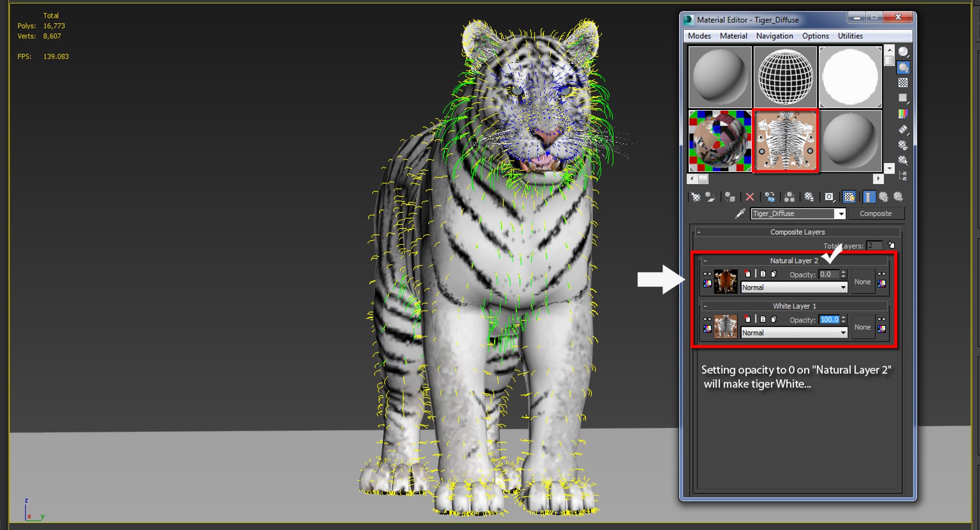This screenshot has height=530, width=980.
Task: Collapse the Natural Layer 2 section
Action: click(705, 261)
